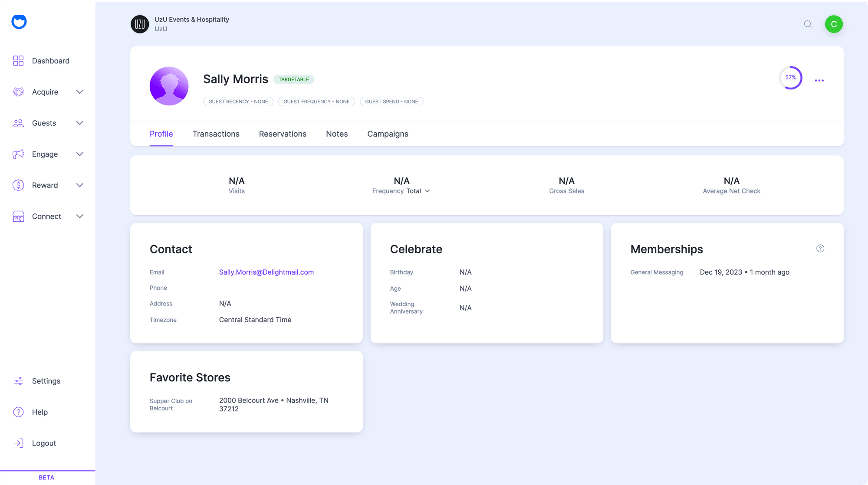The height and width of the screenshot is (485, 868).
Task: Click the search magnifier icon
Action: (807, 24)
